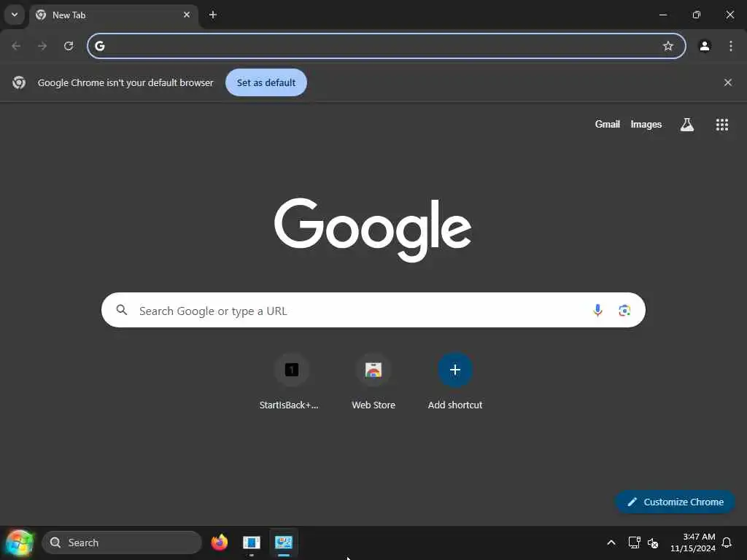
Task: Open the Gmail link
Action: click(607, 124)
